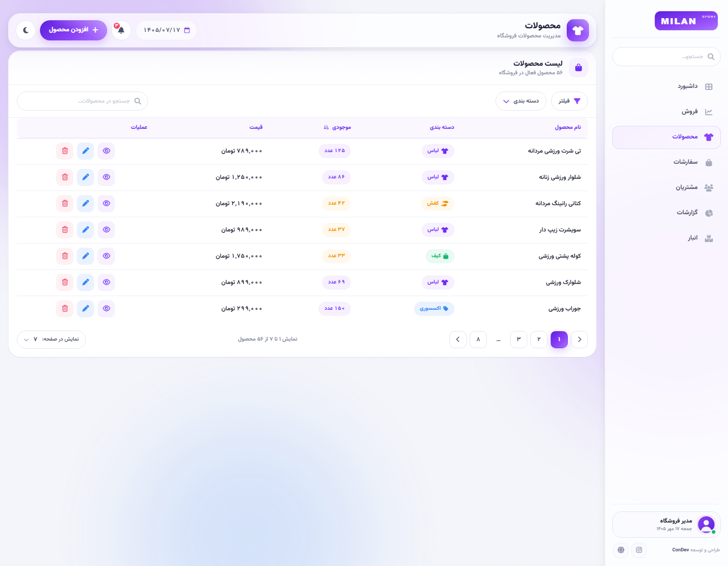Click the Milan Sport logo
This screenshot has height=566, width=728.
tap(686, 21)
